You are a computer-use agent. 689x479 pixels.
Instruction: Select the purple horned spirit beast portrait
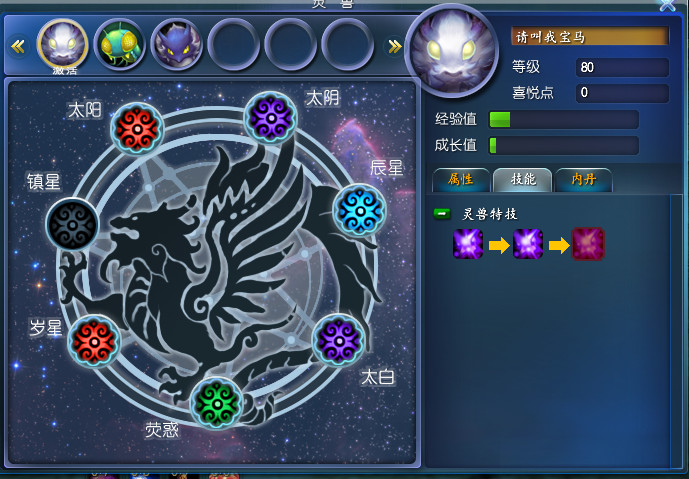tap(176, 45)
